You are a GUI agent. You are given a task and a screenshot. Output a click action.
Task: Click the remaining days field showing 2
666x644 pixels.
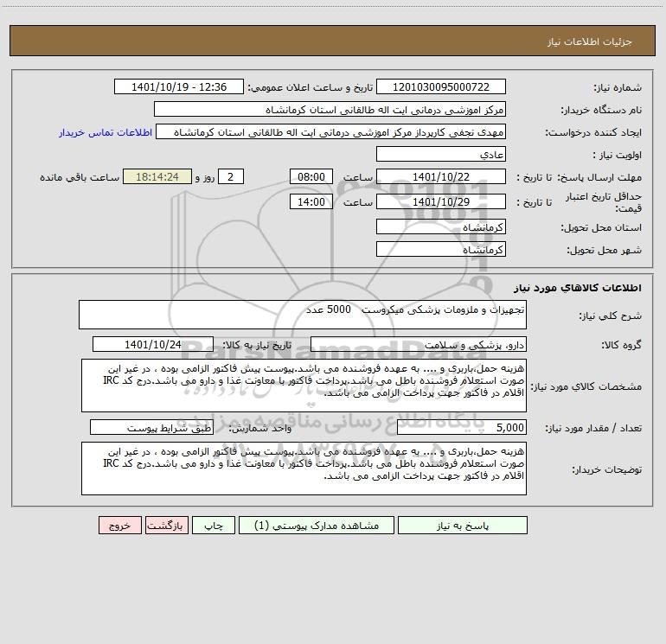(231, 176)
